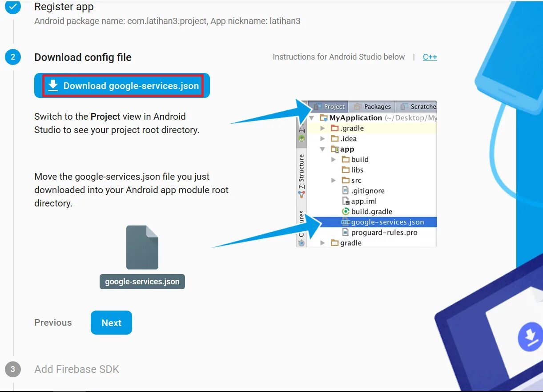This screenshot has height=392, width=543.
Task: Select app.iml in the illustration tree
Action: tap(359, 201)
